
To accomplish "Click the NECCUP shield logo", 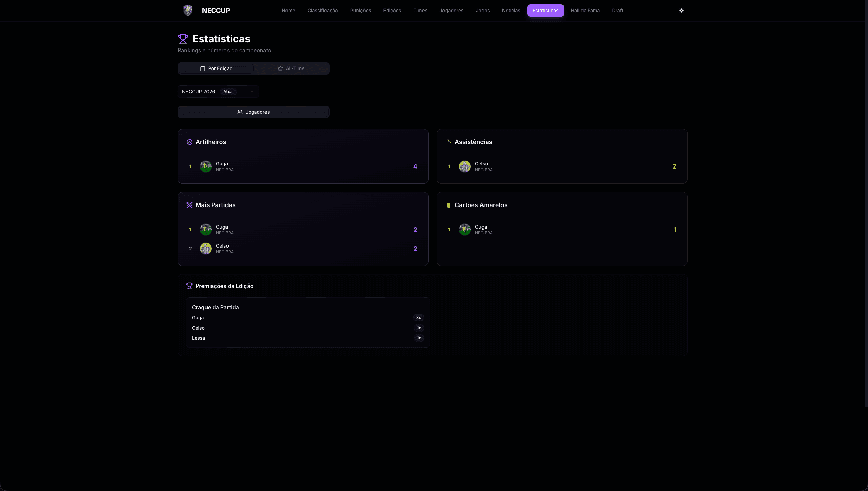I will (x=188, y=11).
